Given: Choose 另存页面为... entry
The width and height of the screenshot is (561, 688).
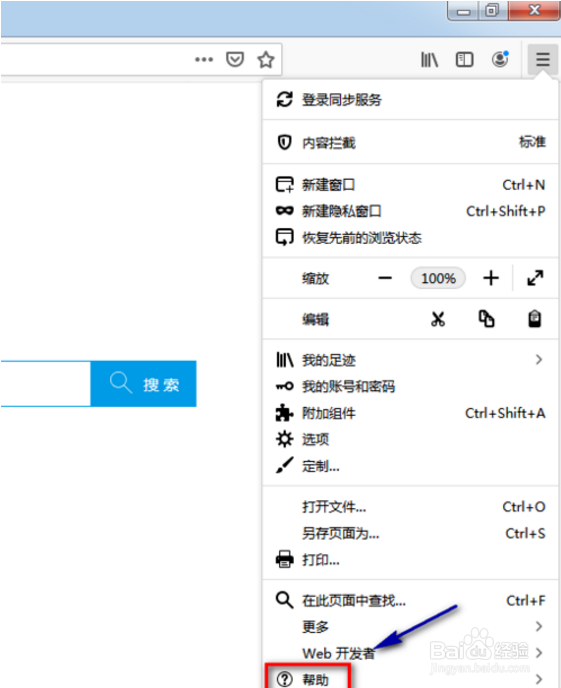Looking at the screenshot, I should 410,534.
